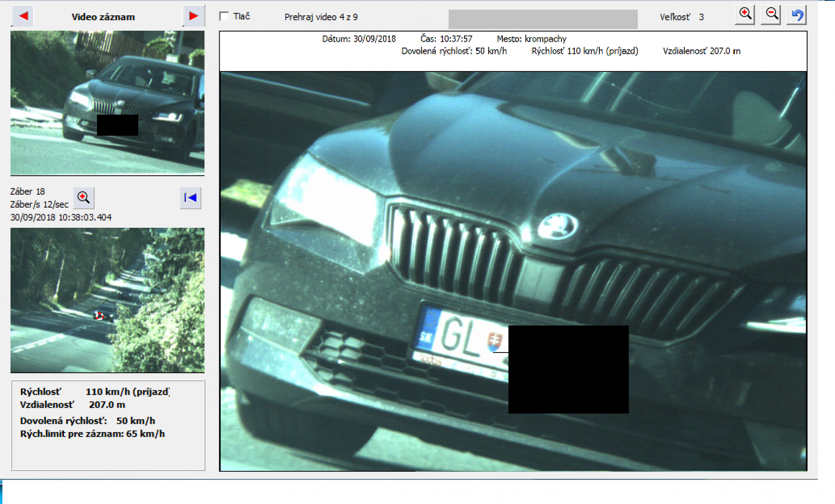Click the red next video arrow

click(x=193, y=16)
